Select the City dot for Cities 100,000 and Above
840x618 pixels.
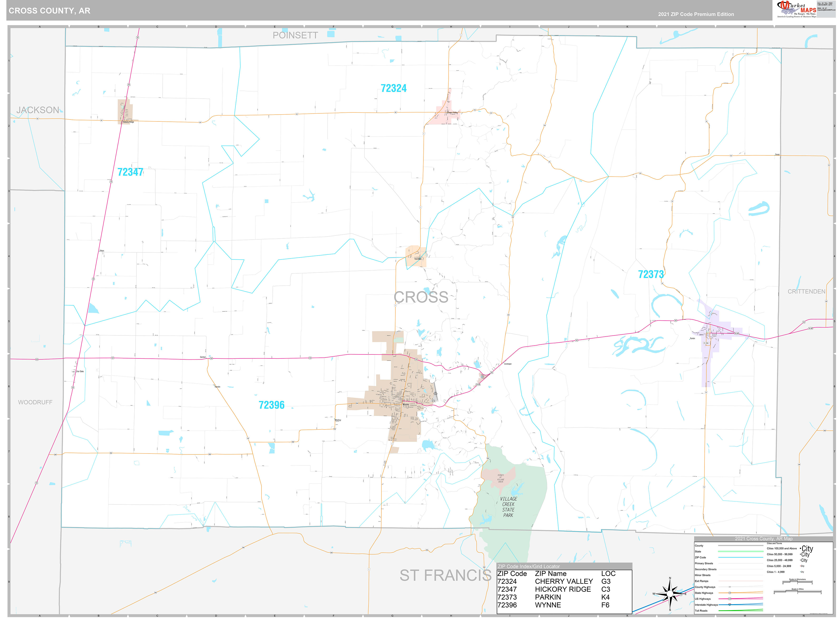click(x=801, y=548)
